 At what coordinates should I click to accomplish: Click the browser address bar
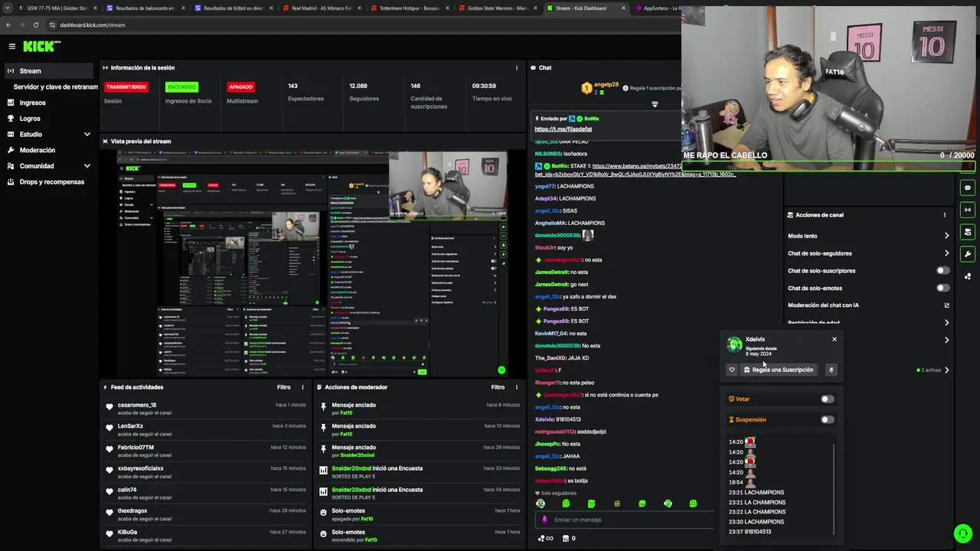coord(367,24)
